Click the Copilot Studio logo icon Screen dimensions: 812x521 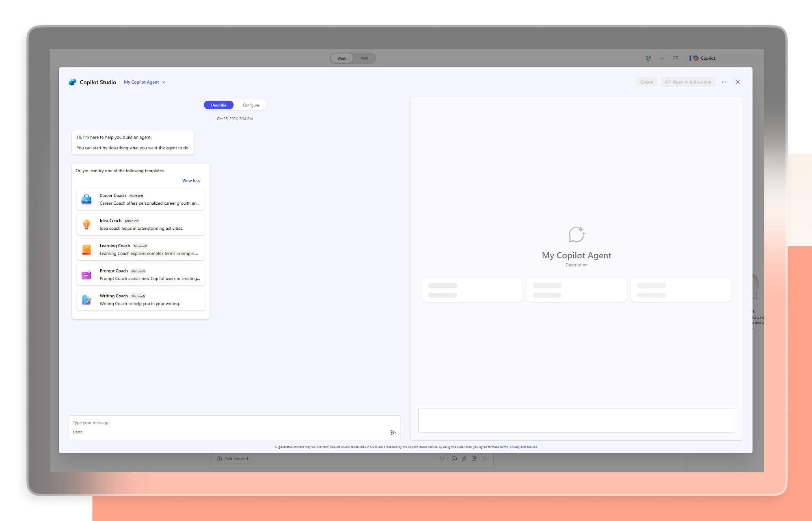click(72, 82)
